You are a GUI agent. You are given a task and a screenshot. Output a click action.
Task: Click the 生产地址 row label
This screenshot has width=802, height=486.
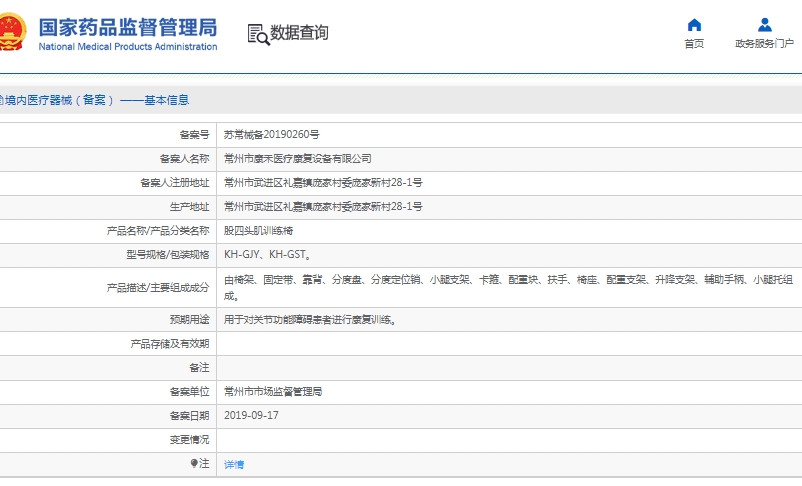[190, 207]
